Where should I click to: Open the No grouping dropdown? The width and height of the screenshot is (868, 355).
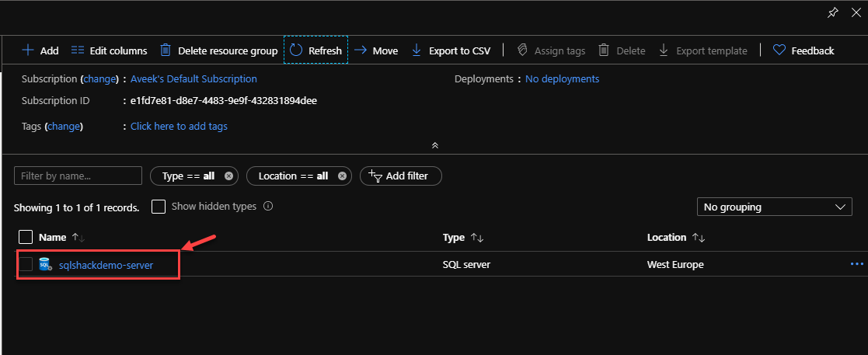773,207
